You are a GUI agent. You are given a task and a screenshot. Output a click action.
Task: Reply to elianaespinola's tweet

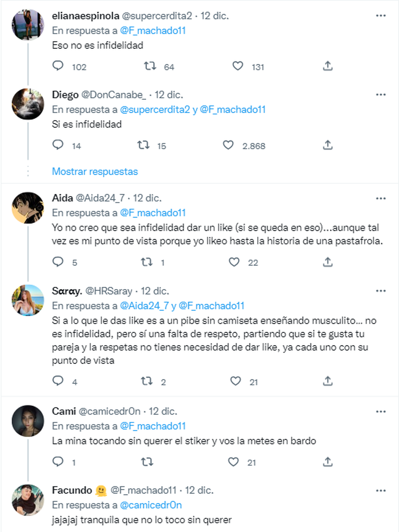pos(58,66)
